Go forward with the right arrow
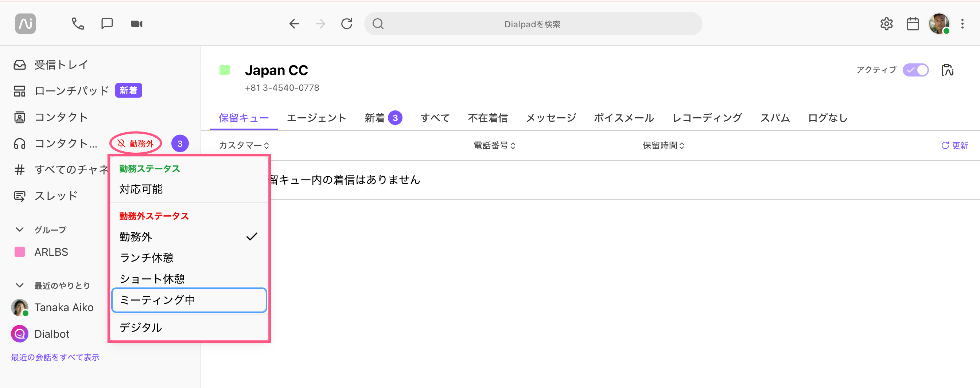980x388 pixels. click(320, 24)
